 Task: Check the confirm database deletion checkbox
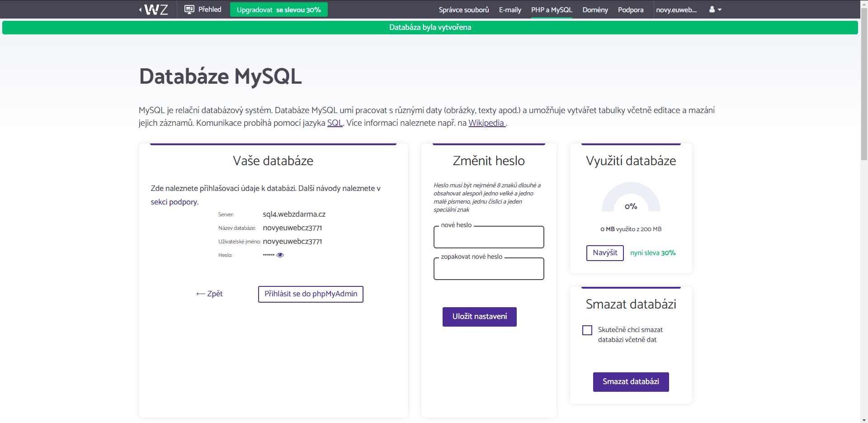pyautogui.click(x=587, y=330)
